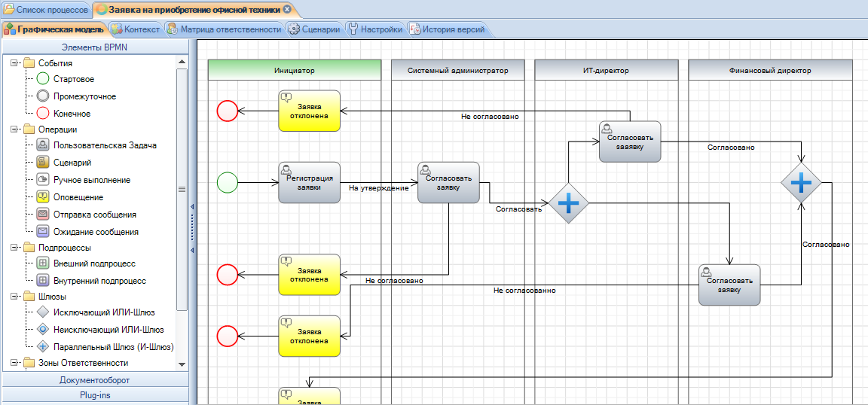Screen dimensions: 868x405
Task: Switch to the Матрица ответственности tab
Action: (x=225, y=29)
